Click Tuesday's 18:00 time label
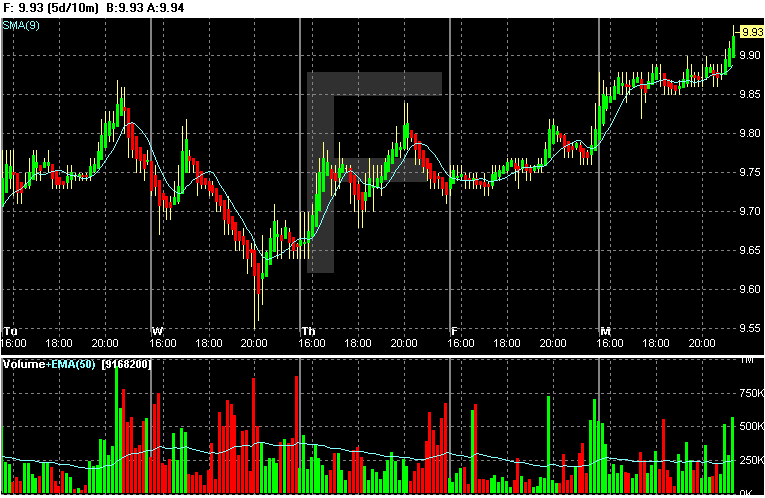The image size is (765, 498). pyautogui.click(x=59, y=343)
